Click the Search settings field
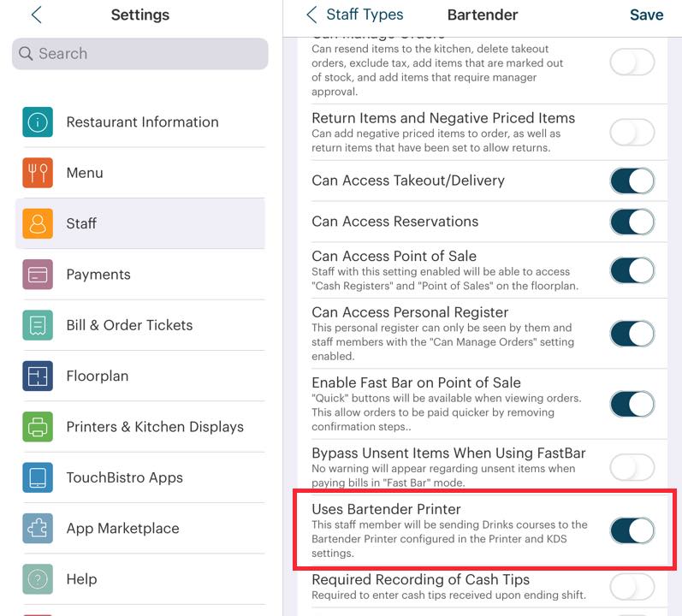 [140, 54]
